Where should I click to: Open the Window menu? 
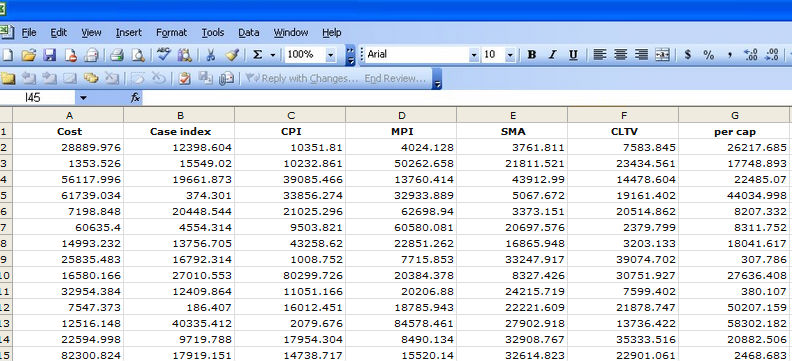click(291, 32)
